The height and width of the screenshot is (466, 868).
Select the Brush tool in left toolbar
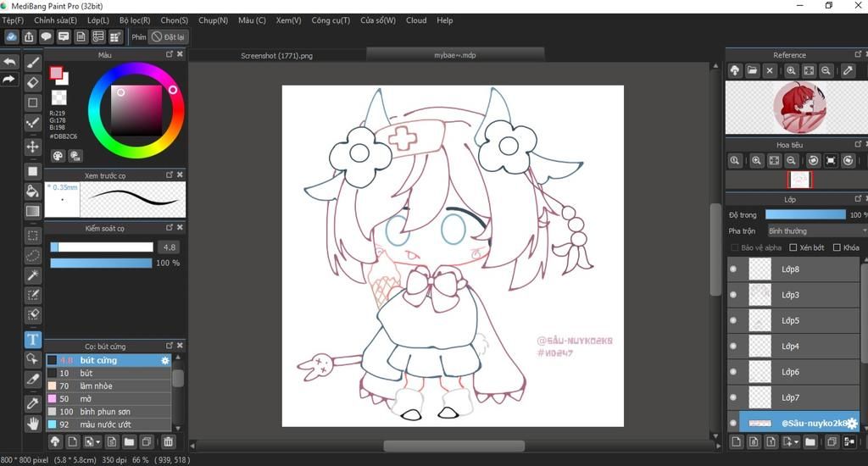[33, 63]
